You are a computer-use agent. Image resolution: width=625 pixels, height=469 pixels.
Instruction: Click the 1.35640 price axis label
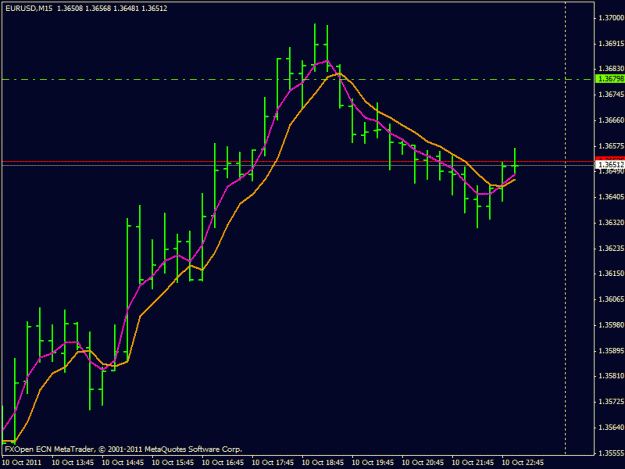coord(611,428)
